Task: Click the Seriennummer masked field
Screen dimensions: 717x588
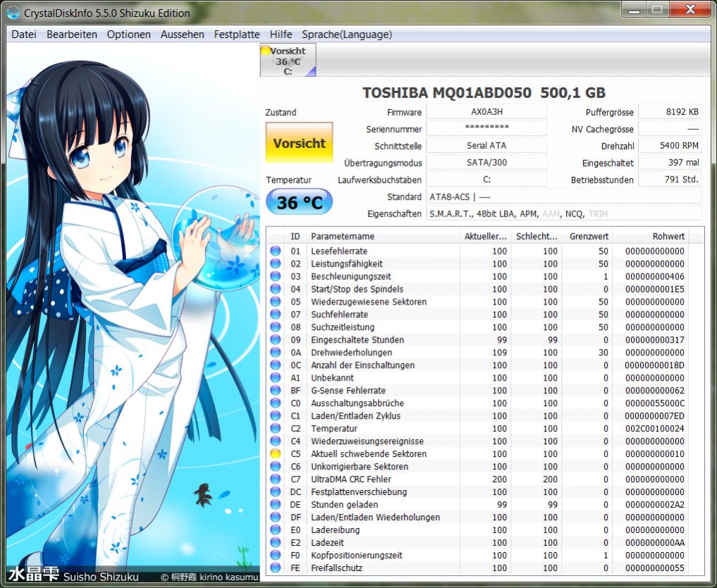Action: point(486,128)
